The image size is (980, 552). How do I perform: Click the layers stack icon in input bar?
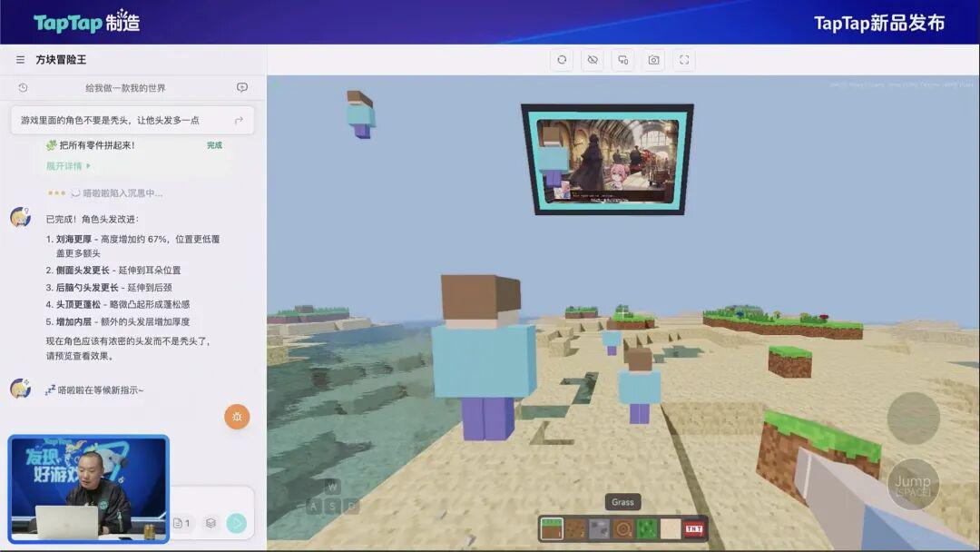pos(211,523)
